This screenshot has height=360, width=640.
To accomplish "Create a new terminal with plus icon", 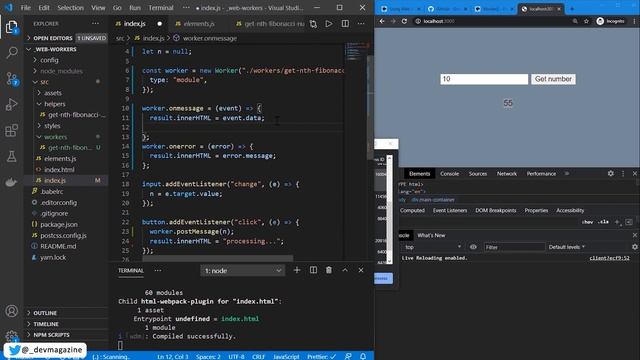I will (x=297, y=270).
